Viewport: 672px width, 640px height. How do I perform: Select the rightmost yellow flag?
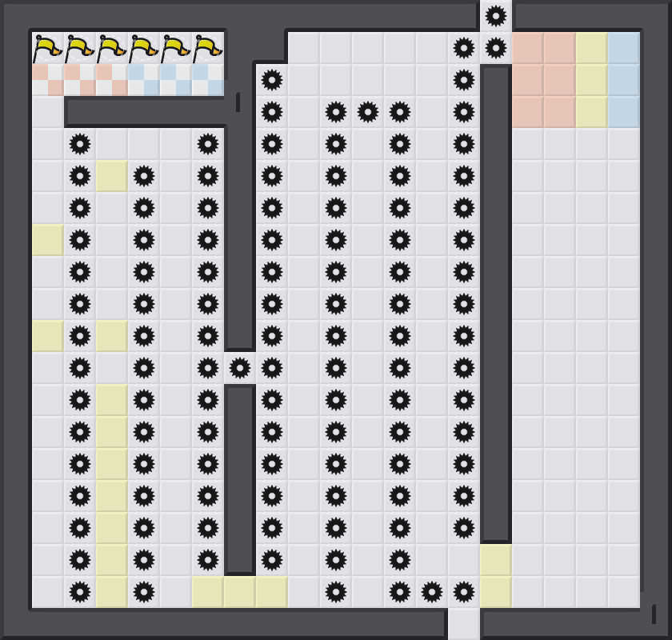coord(207,48)
